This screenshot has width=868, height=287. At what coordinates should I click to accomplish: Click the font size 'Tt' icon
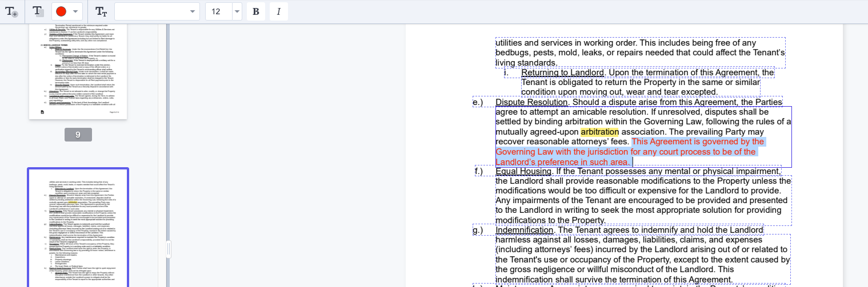(101, 11)
